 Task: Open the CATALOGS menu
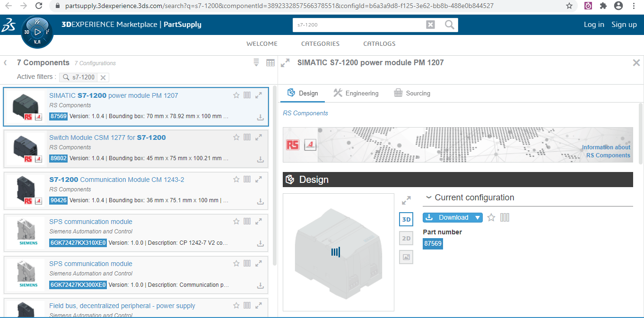point(379,43)
